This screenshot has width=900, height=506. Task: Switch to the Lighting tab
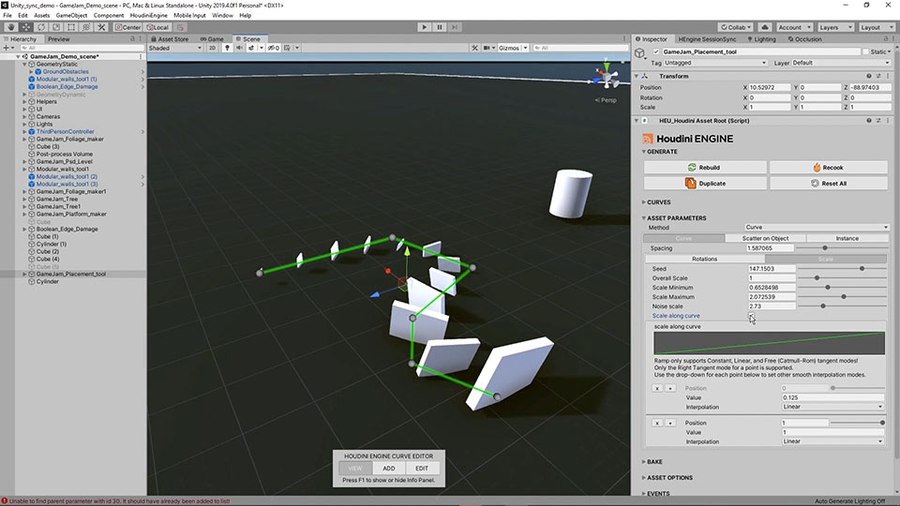(762, 39)
